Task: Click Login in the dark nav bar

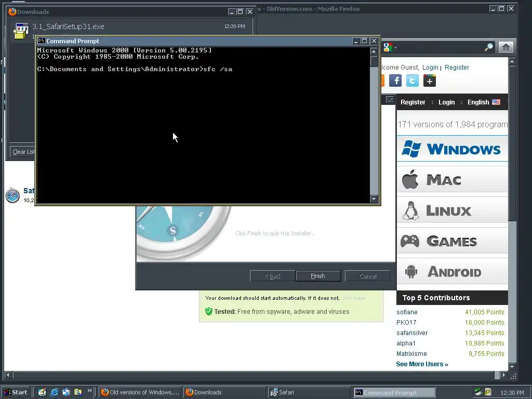Action: click(x=446, y=102)
